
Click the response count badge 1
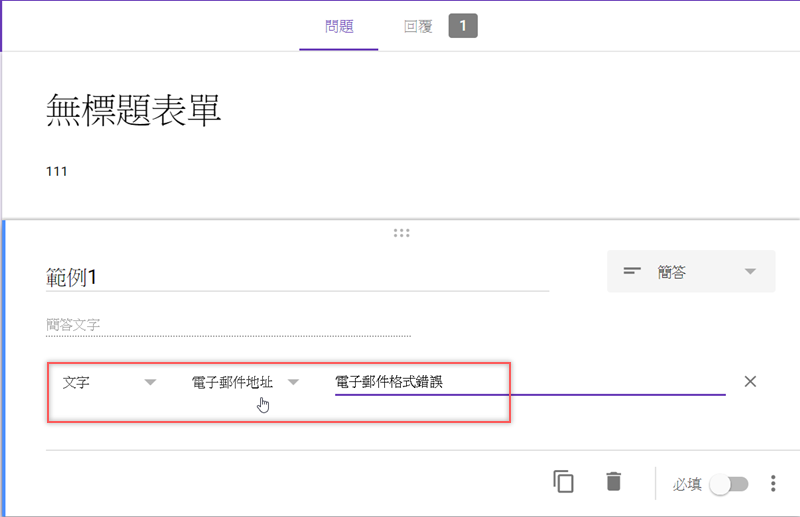coord(463,26)
